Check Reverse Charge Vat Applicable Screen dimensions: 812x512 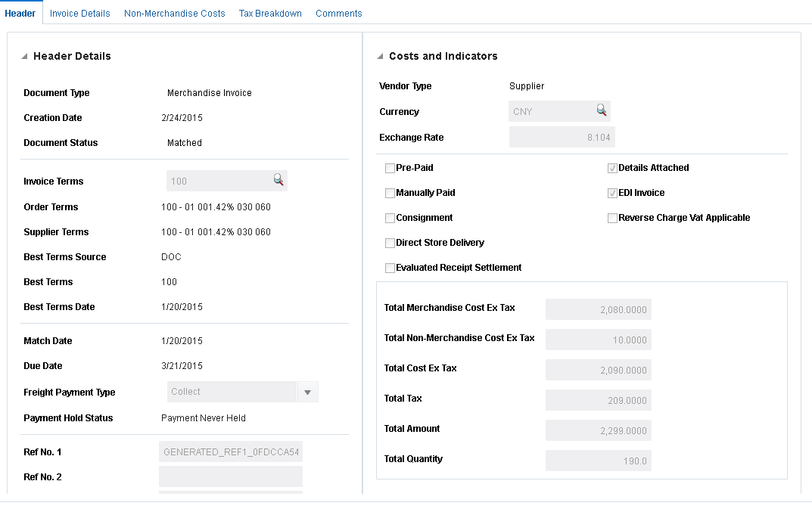point(612,218)
